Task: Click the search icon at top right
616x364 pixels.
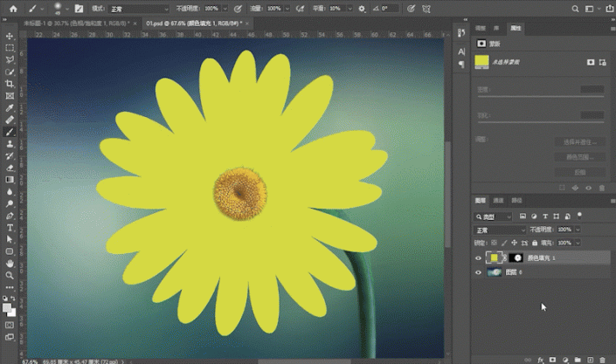Action: click(x=576, y=8)
